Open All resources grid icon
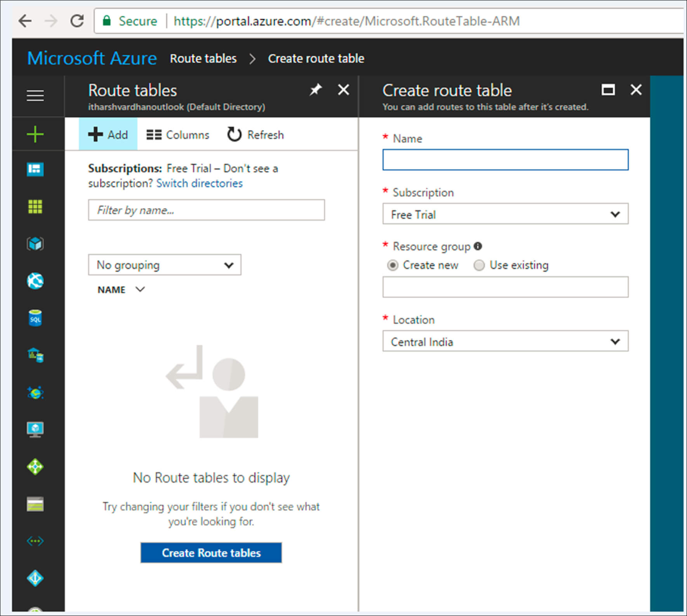687x616 pixels. click(x=35, y=206)
